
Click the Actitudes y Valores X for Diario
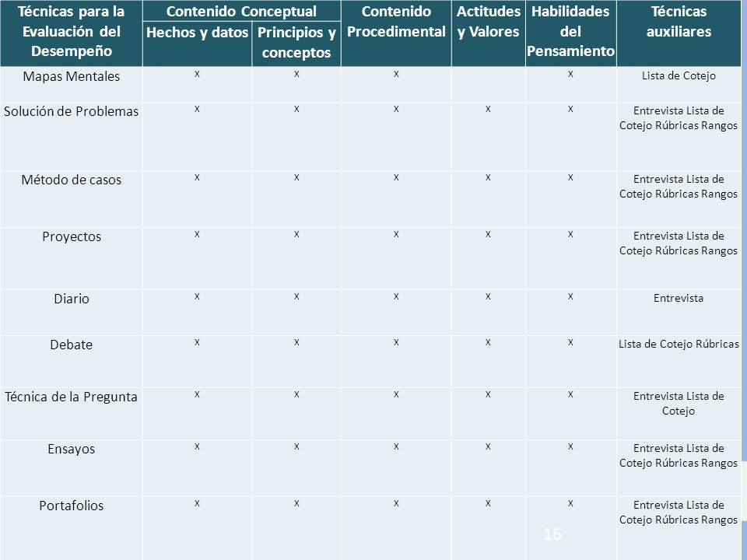[x=488, y=296]
